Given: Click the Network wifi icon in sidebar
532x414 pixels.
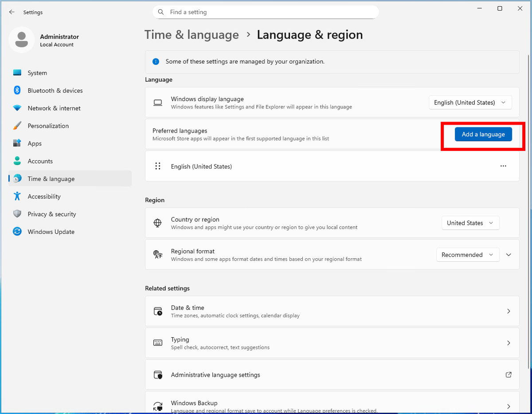Looking at the screenshot, I should [17, 108].
